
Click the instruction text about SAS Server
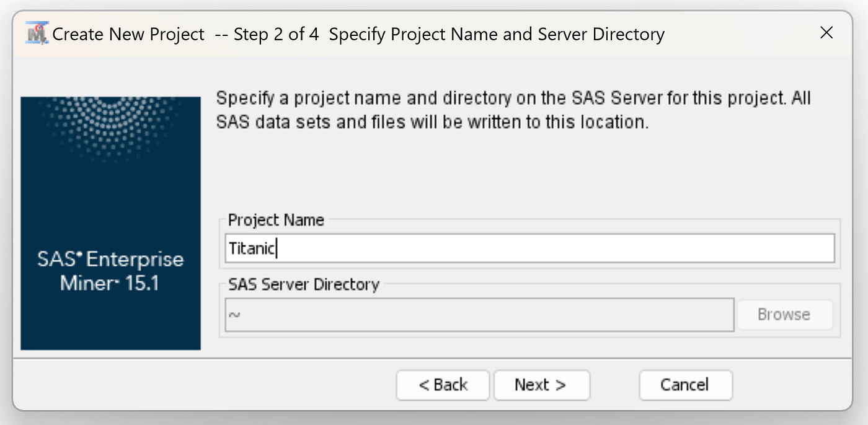click(513, 110)
